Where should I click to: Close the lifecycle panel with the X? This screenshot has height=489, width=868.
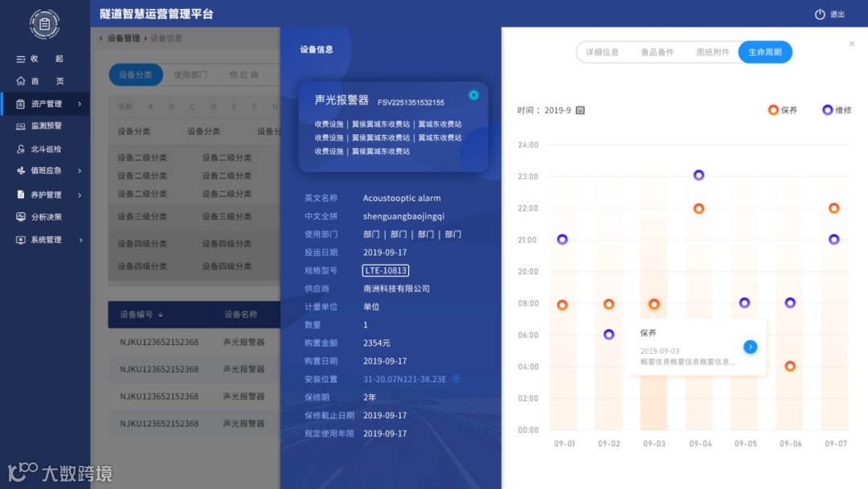coord(852,43)
